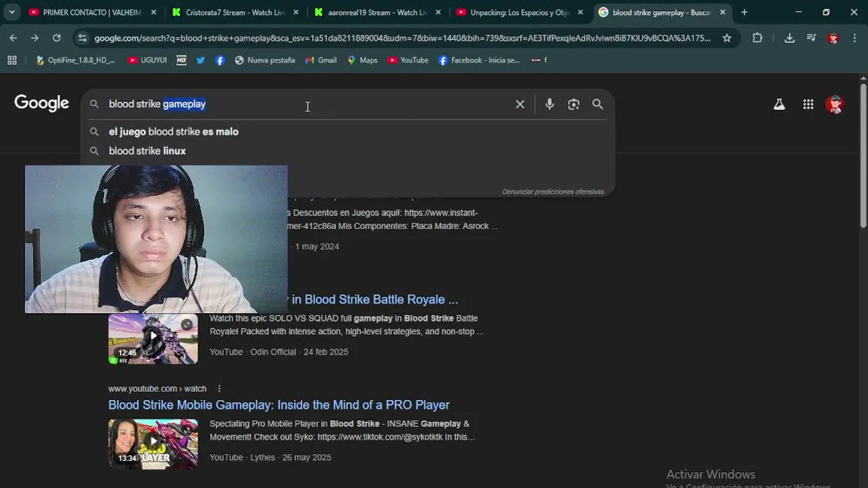Switch to Cristorata7 Stream tab
The image size is (868, 488).
click(235, 12)
